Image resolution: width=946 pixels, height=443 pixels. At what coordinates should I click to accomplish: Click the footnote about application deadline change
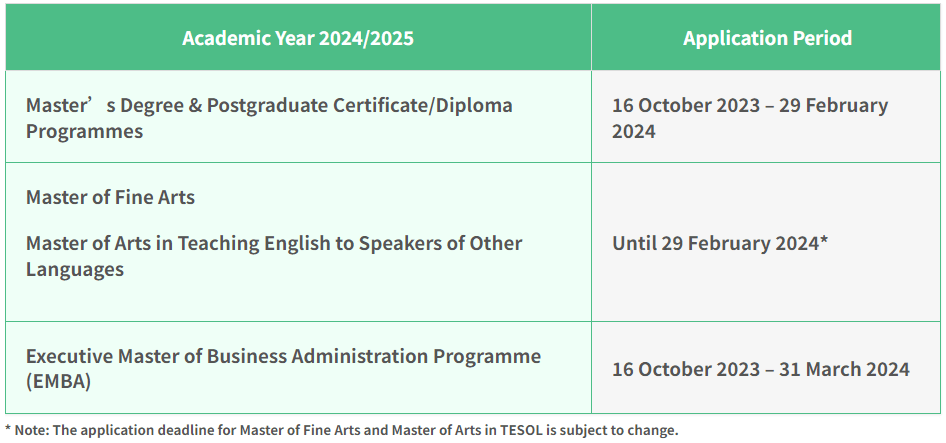click(x=341, y=430)
